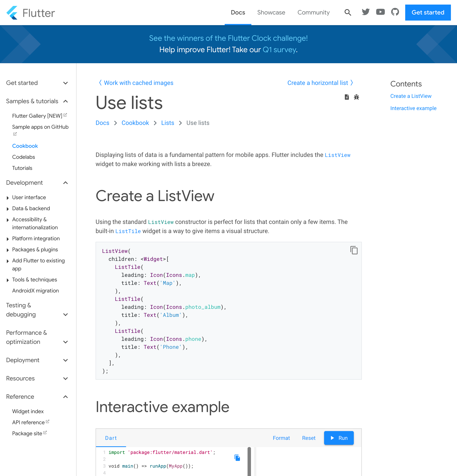Click the Dart tab in interactive example

coord(111,438)
